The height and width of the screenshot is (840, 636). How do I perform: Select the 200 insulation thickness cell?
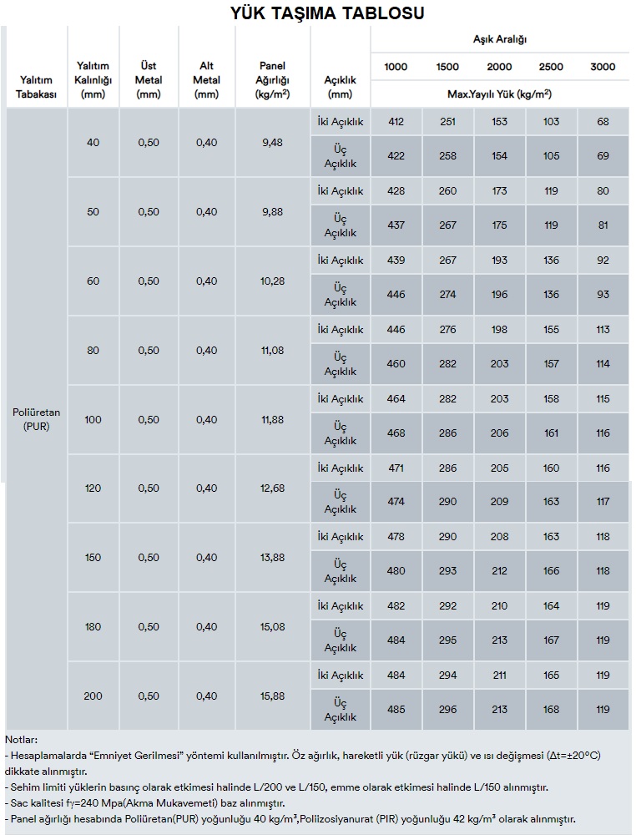(93, 696)
